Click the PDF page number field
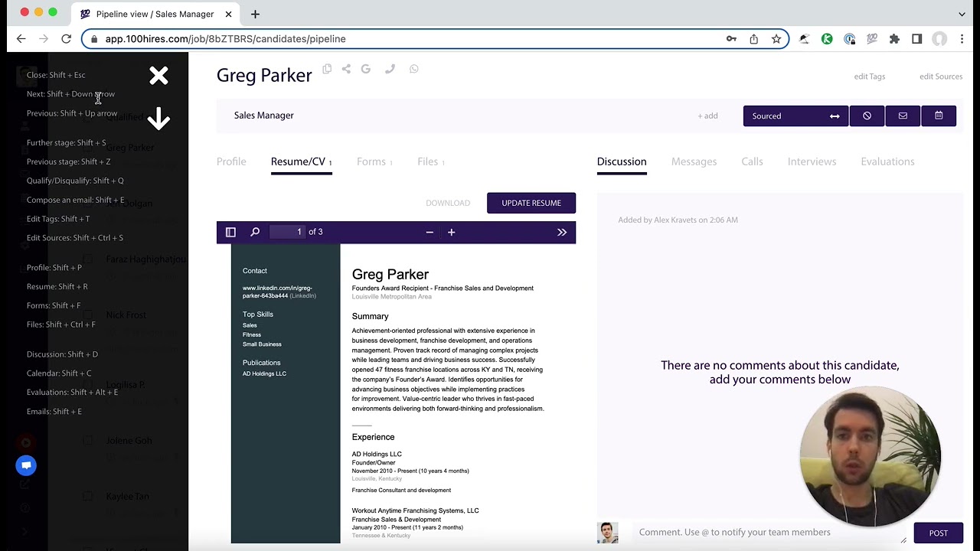 coord(287,232)
